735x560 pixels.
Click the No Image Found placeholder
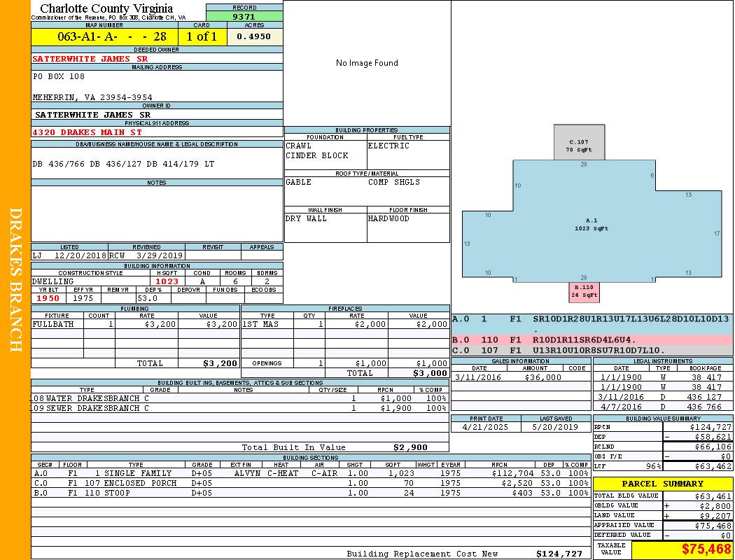coord(367,63)
